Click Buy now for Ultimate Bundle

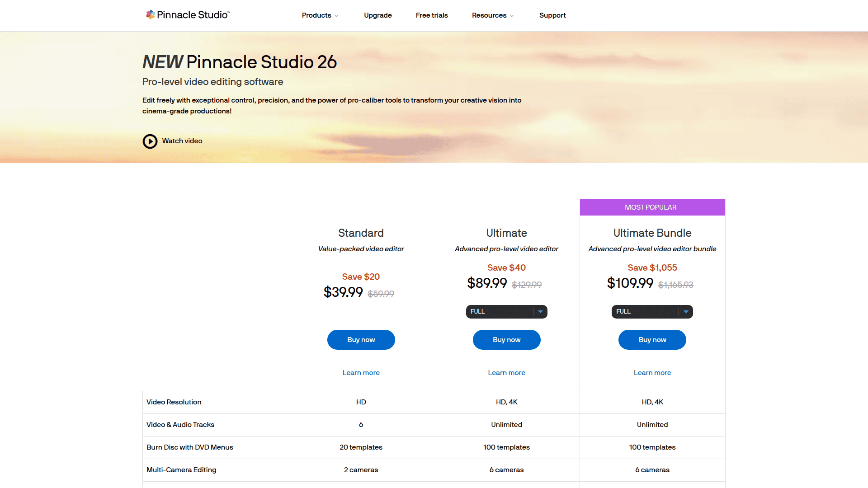(x=652, y=340)
